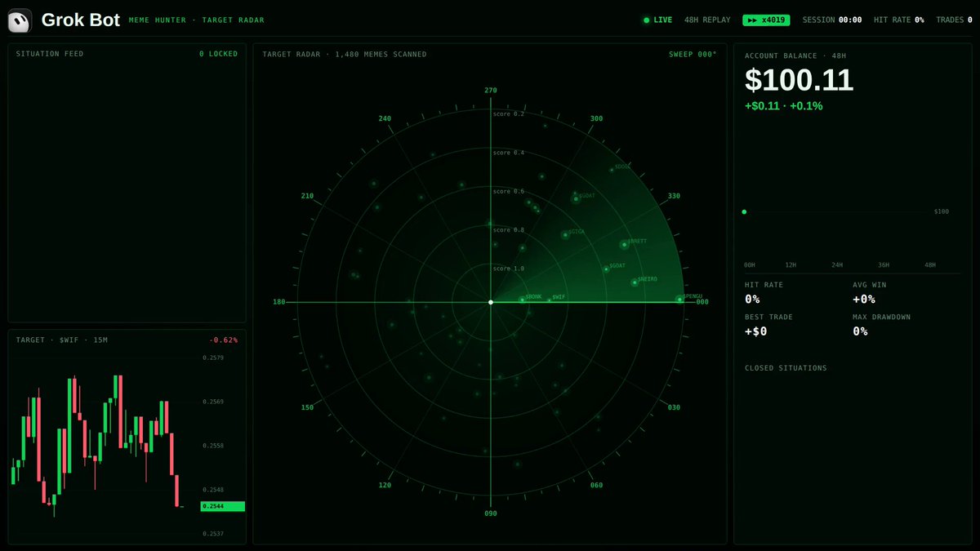Click the MEME HUNTER · TARGET RADAR subtitle

(x=197, y=20)
